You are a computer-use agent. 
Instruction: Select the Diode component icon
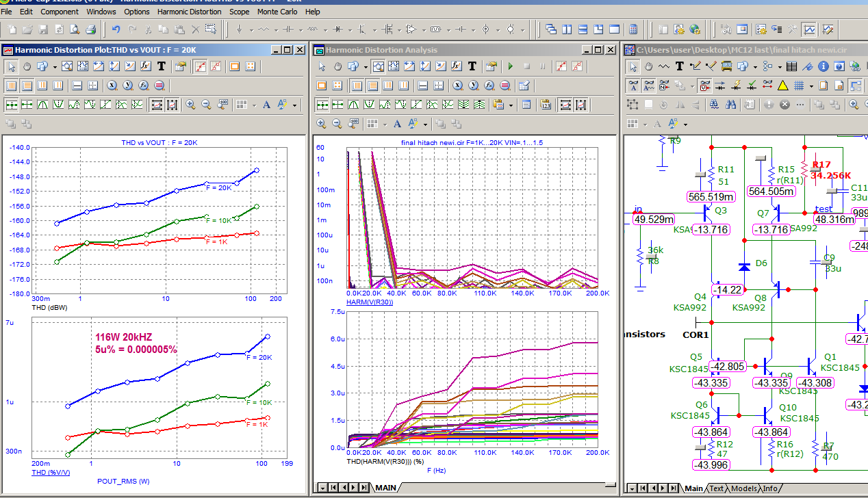337,29
